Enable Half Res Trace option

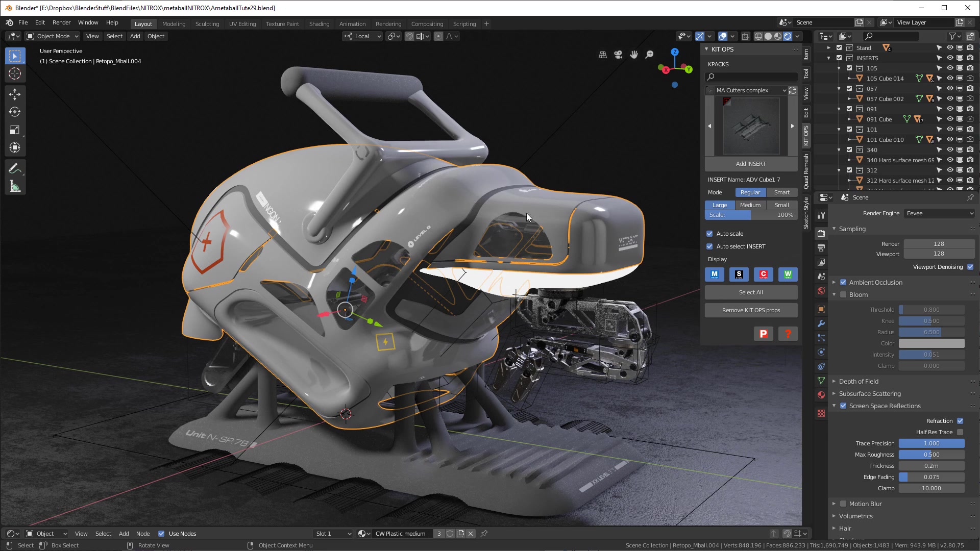coord(960,432)
